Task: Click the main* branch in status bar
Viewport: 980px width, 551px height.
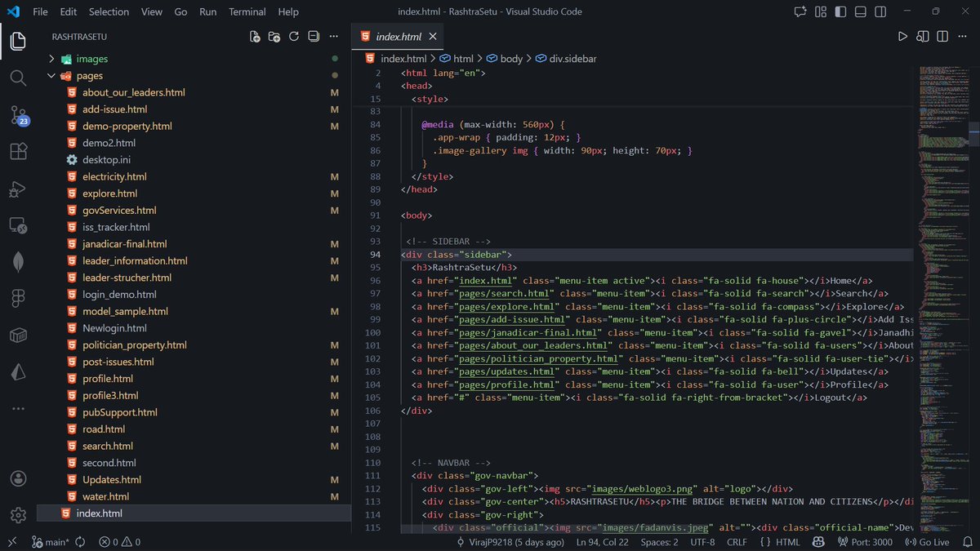Action: 51,542
